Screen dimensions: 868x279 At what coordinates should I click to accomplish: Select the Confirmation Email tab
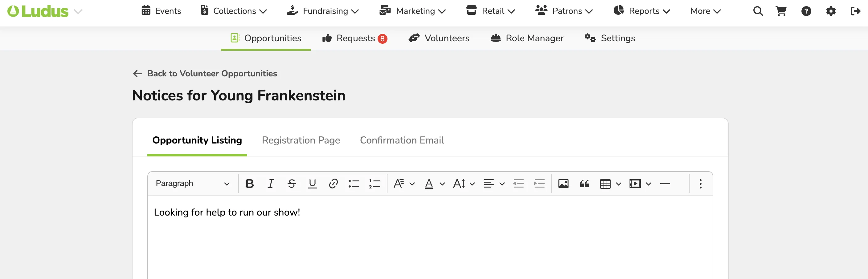click(x=402, y=140)
